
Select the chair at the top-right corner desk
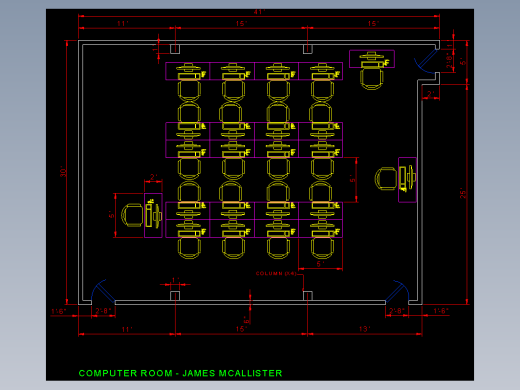372,79
